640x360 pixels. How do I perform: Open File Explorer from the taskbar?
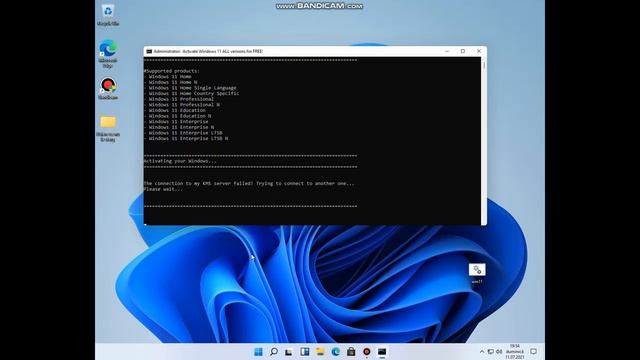tap(320, 352)
